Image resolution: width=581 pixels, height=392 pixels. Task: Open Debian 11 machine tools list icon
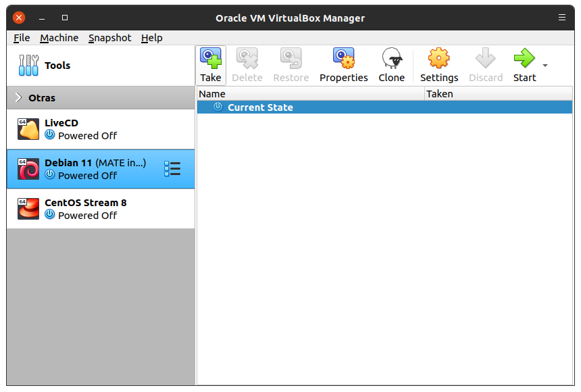[x=172, y=169]
